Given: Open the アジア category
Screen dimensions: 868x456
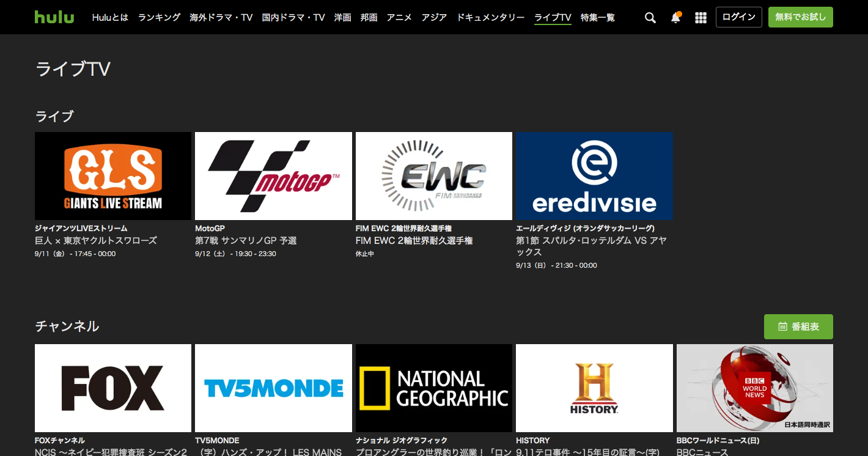Looking at the screenshot, I should click(x=434, y=17).
